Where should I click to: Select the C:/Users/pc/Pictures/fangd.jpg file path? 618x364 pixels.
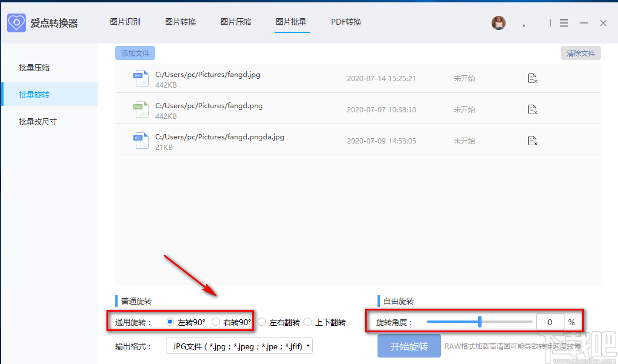tap(208, 74)
